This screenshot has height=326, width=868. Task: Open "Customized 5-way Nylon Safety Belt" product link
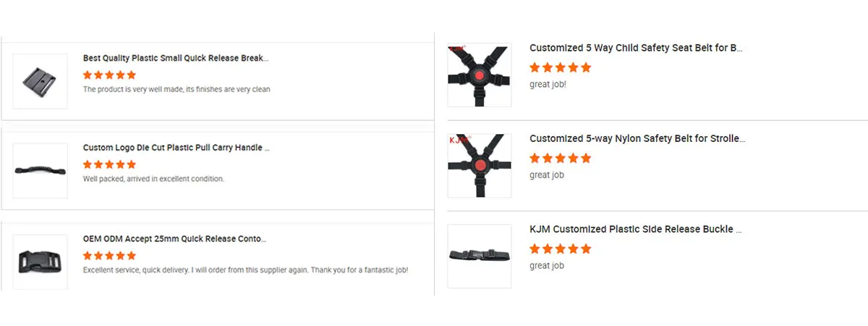(637, 138)
